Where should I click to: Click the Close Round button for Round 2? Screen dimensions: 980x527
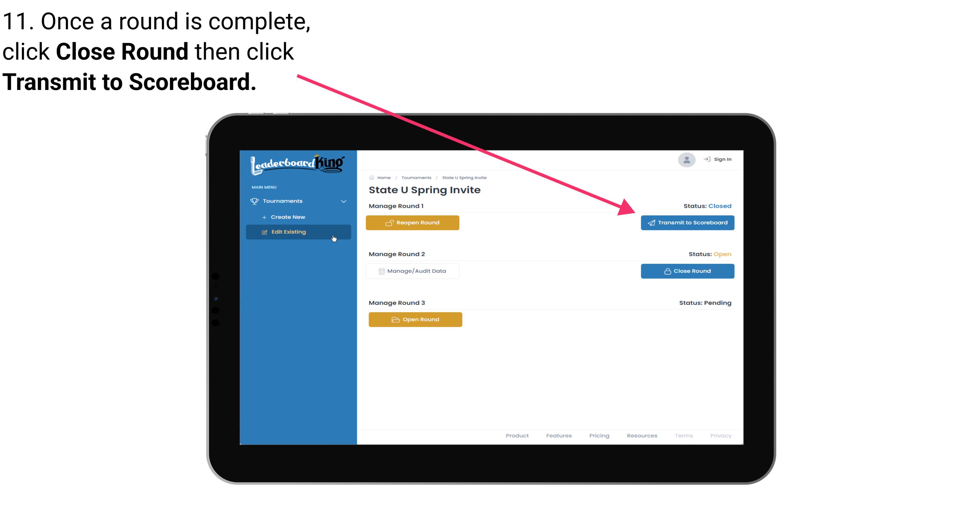[x=687, y=271]
